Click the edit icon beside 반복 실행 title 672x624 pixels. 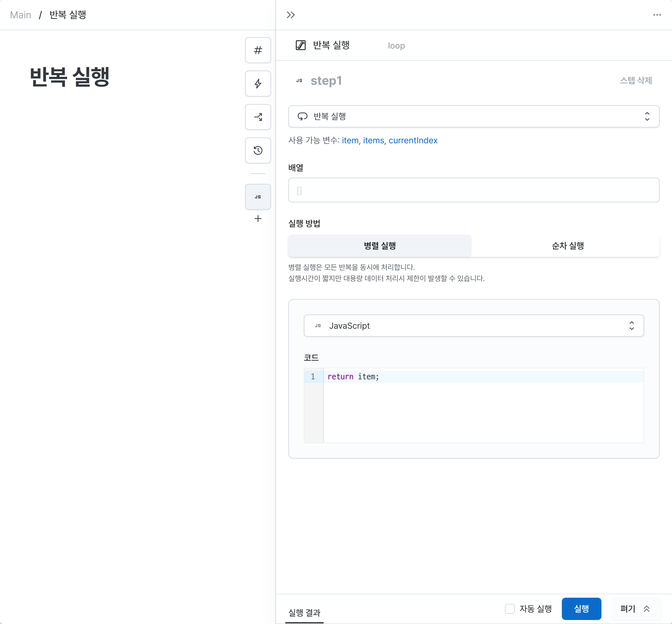(x=300, y=45)
